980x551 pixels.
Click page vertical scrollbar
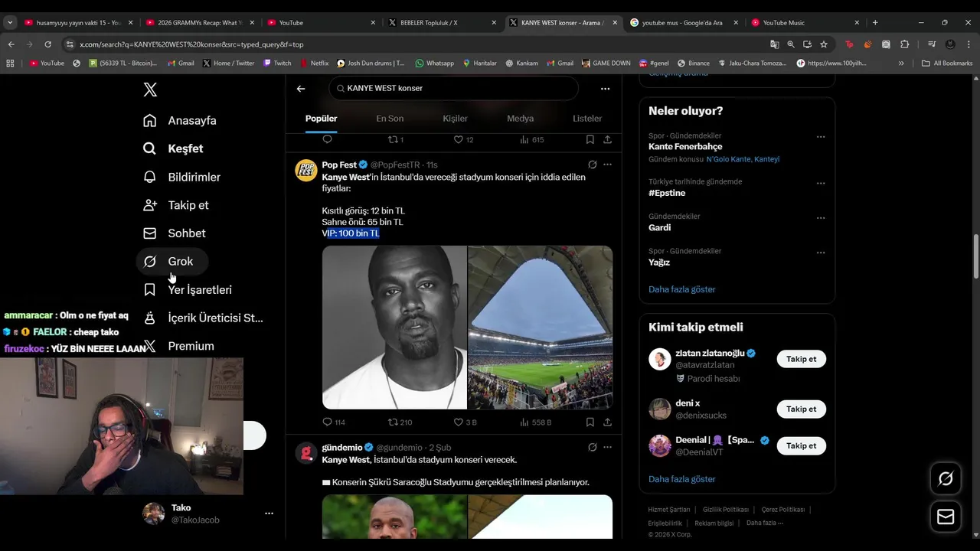(975, 257)
